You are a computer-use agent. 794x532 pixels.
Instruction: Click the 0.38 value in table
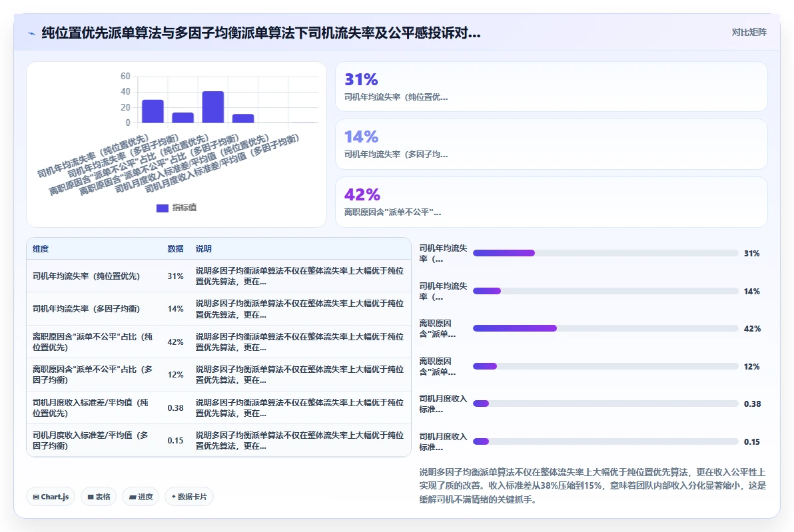[x=175, y=407]
